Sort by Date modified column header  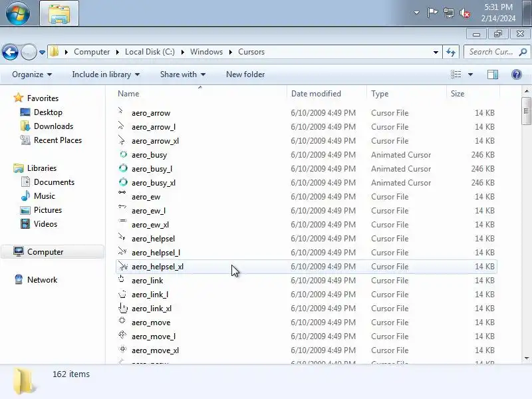point(316,94)
